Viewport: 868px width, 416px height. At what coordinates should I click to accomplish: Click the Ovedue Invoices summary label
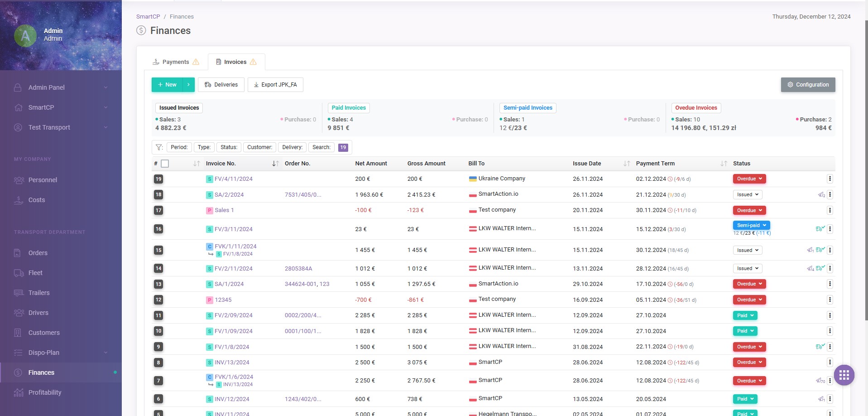pyautogui.click(x=696, y=108)
